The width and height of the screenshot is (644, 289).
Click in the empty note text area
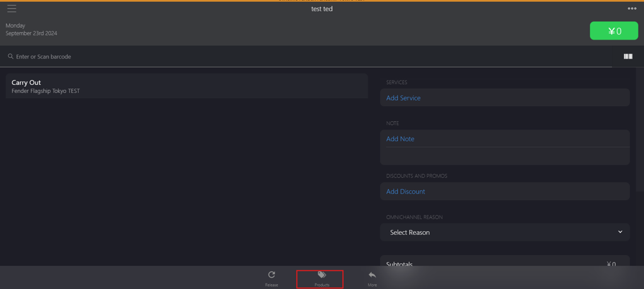505,156
